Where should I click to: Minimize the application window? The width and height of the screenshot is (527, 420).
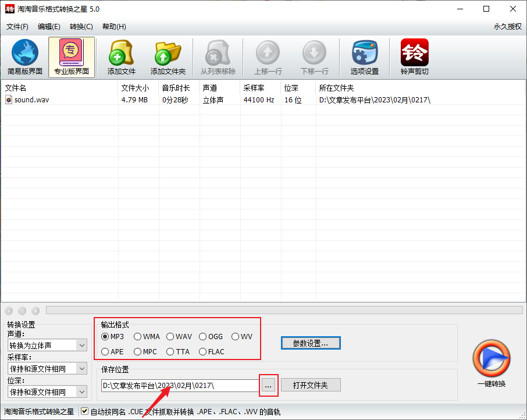tap(460, 9)
